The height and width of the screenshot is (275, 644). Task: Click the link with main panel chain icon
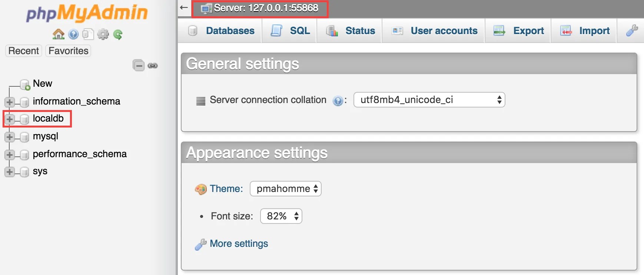click(153, 66)
